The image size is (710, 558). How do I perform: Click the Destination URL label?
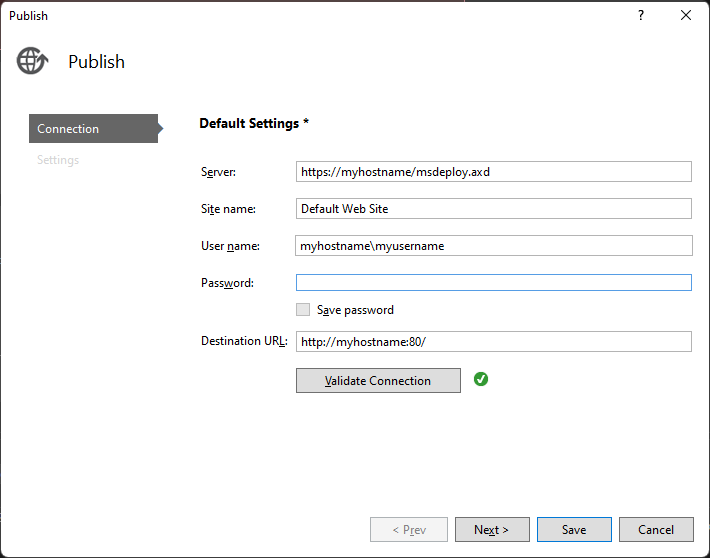244,342
